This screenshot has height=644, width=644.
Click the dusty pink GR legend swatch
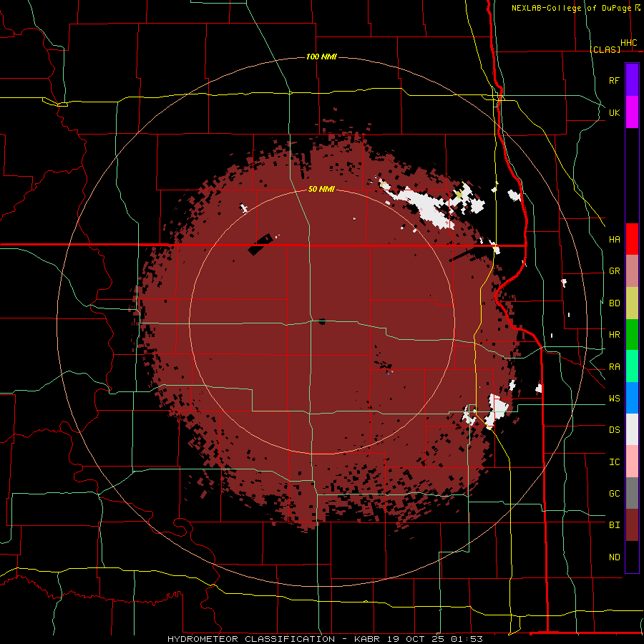(632, 271)
